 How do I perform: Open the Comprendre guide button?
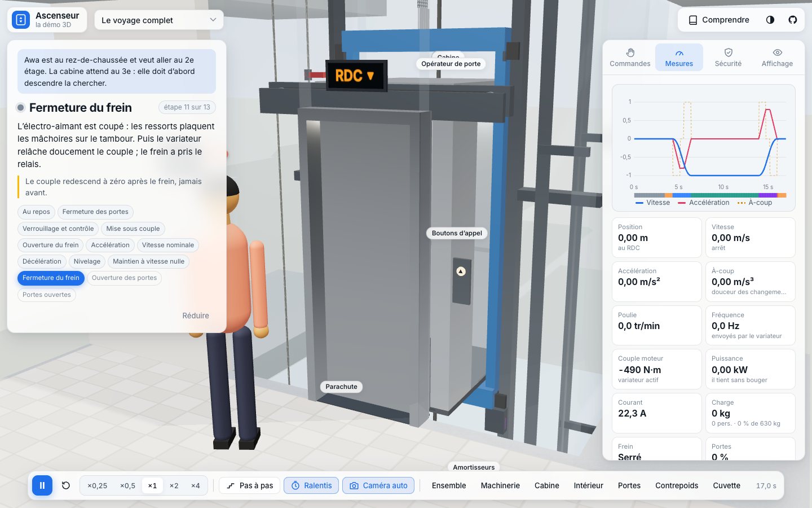719,20
